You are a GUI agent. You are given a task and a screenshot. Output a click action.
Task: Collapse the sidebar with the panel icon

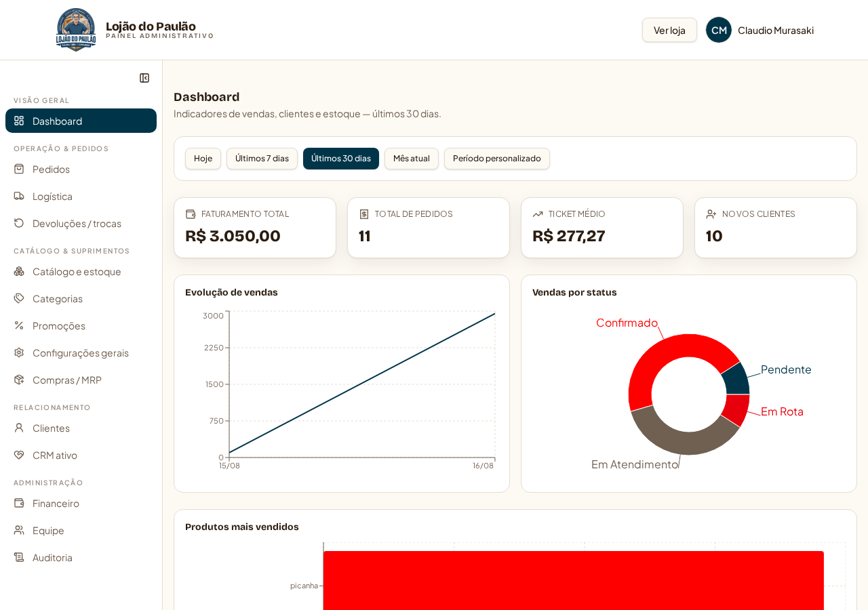144,78
